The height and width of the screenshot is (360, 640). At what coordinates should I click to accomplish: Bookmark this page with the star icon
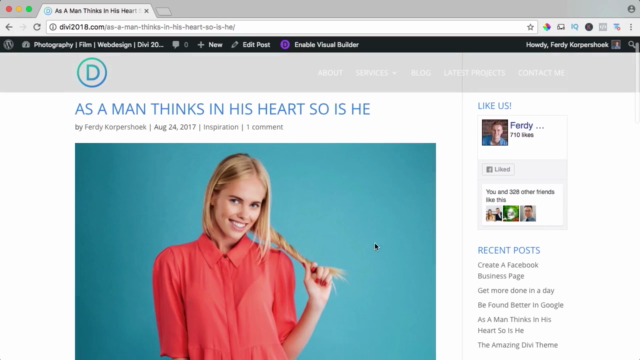click(530, 27)
